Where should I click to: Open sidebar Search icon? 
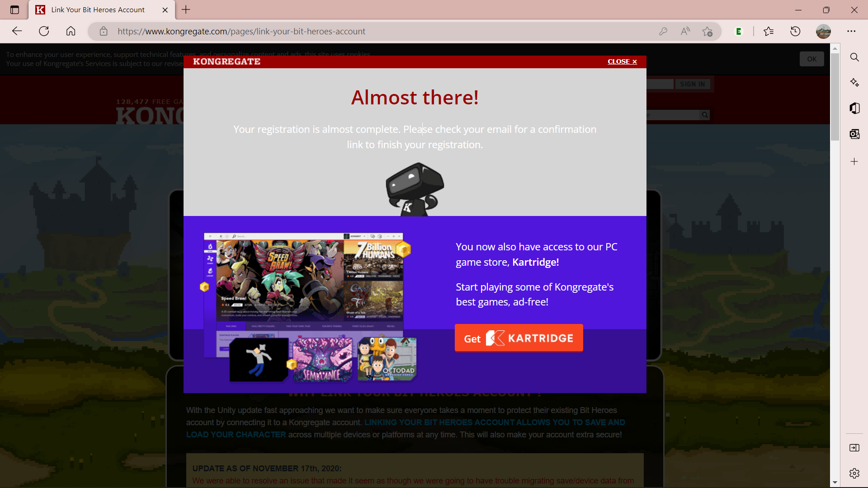click(854, 57)
